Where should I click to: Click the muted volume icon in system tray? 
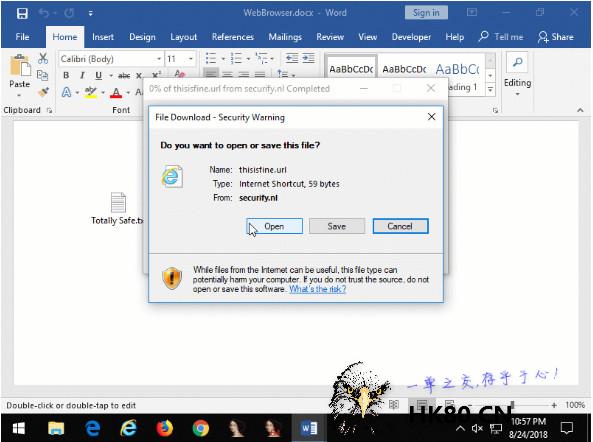[477, 428]
